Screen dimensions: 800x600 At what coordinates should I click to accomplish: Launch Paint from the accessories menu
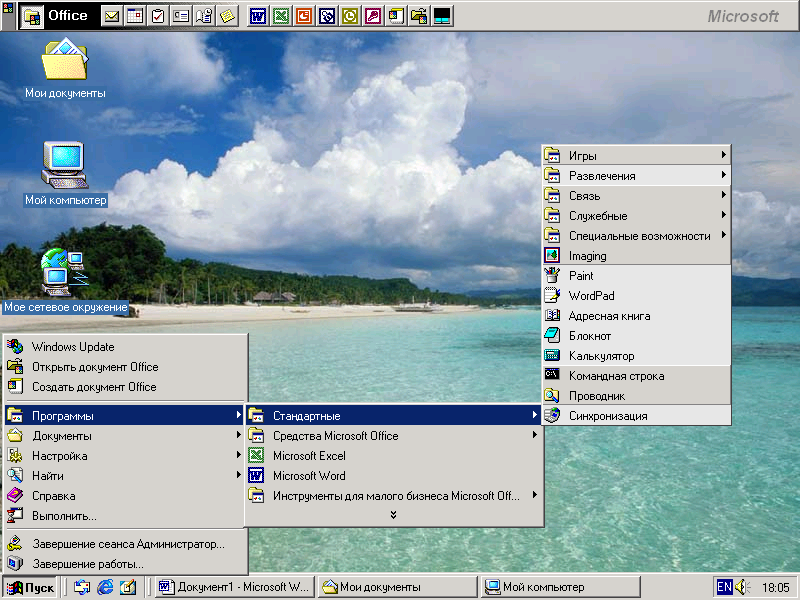[x=637, y=276]
